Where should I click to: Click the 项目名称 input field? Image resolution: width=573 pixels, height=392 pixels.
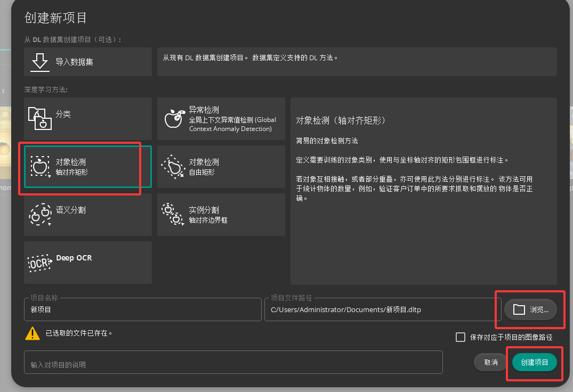point(142,309)
